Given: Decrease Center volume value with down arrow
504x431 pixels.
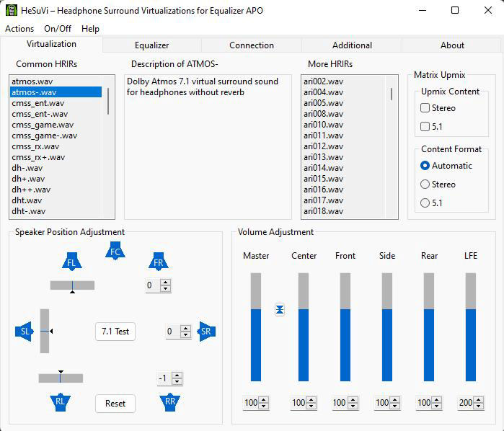Looking at the screenshot, I should [x=311, y=406].
